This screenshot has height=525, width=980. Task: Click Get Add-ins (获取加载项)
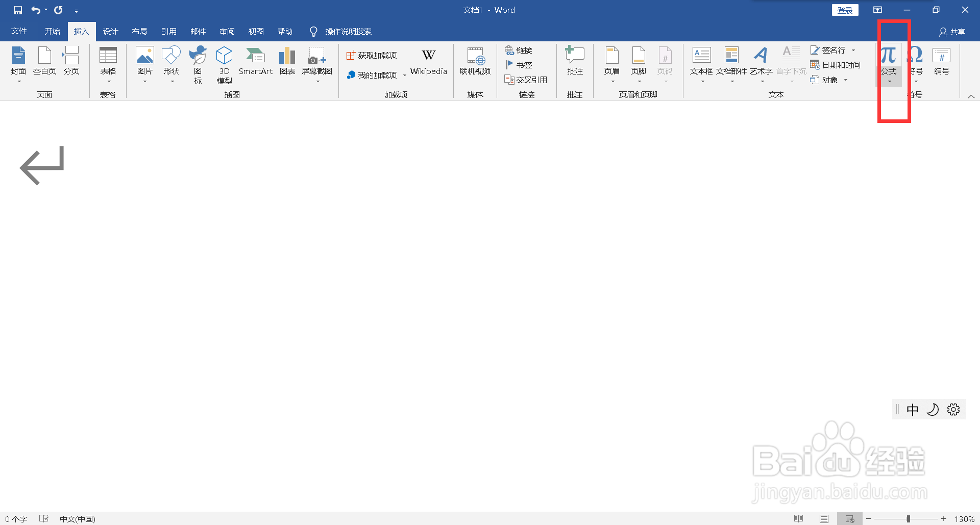(x=372, y=55)
